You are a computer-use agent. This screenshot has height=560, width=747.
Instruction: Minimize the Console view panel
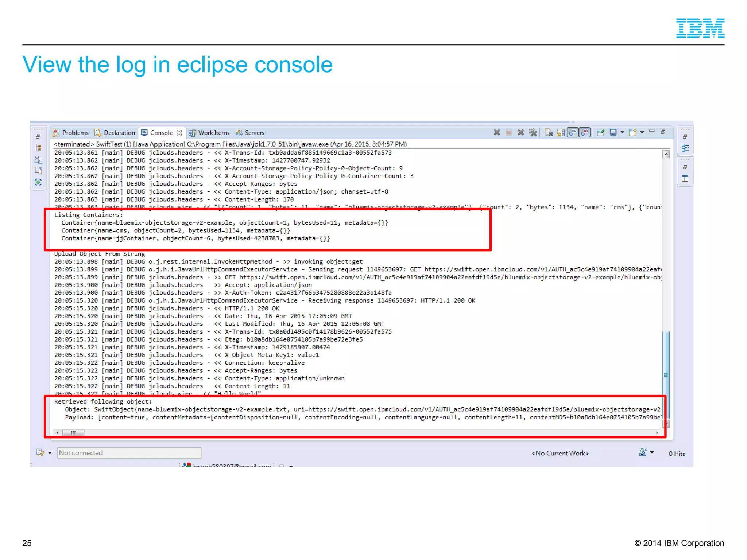pos(652,131)
